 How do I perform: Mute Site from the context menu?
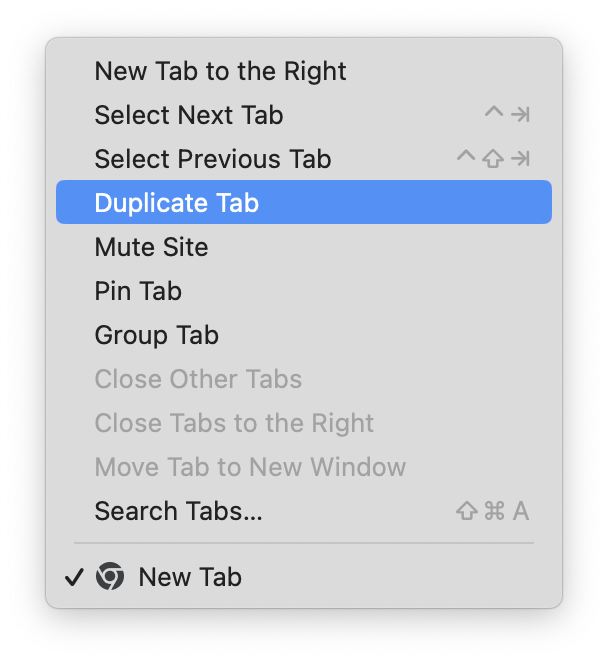pos(304,247)
